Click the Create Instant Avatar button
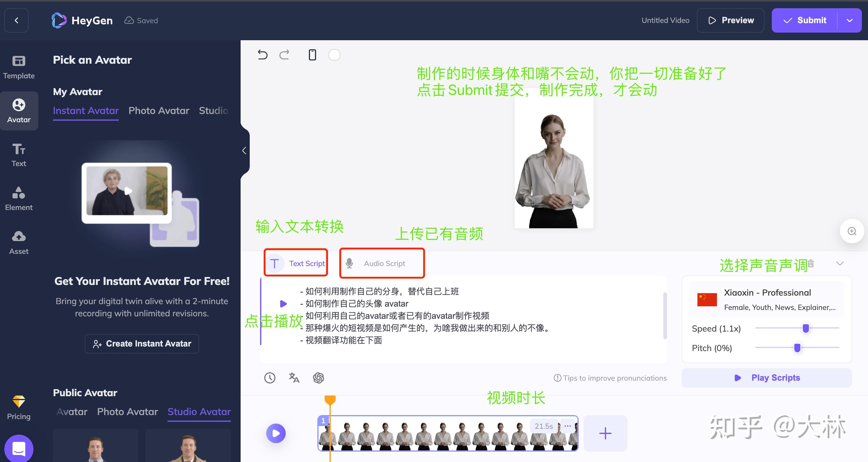The height and width of the screenshot is (462, 868). pyautogui.click(x=142, y=343)
